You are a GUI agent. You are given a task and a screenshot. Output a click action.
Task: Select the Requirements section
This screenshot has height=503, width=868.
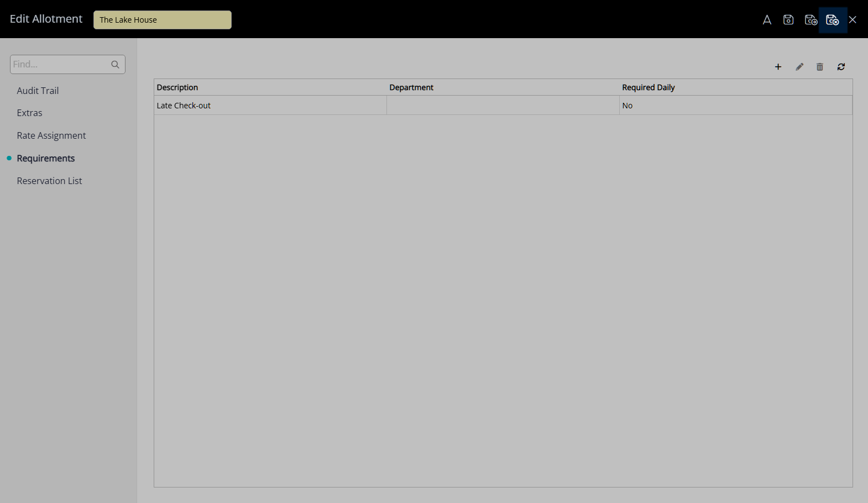(x=46, y=158)
